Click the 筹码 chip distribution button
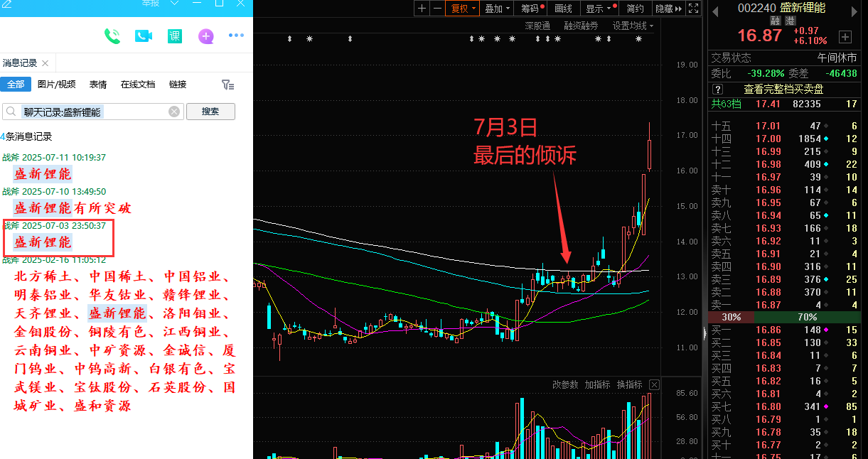The image size is (868, 459). [532, 9]
